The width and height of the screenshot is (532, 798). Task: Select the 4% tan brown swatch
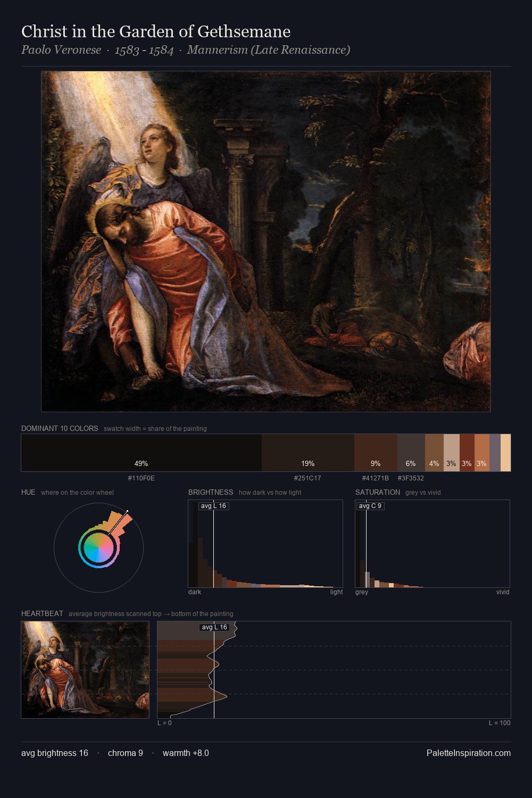(434, 453)
